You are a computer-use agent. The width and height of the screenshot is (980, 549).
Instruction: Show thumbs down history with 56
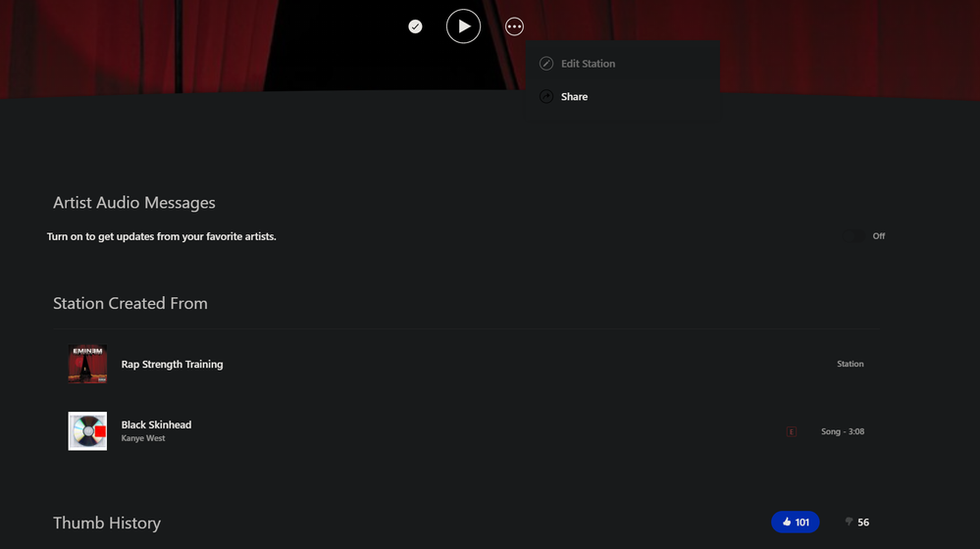(x=856, y=523)
